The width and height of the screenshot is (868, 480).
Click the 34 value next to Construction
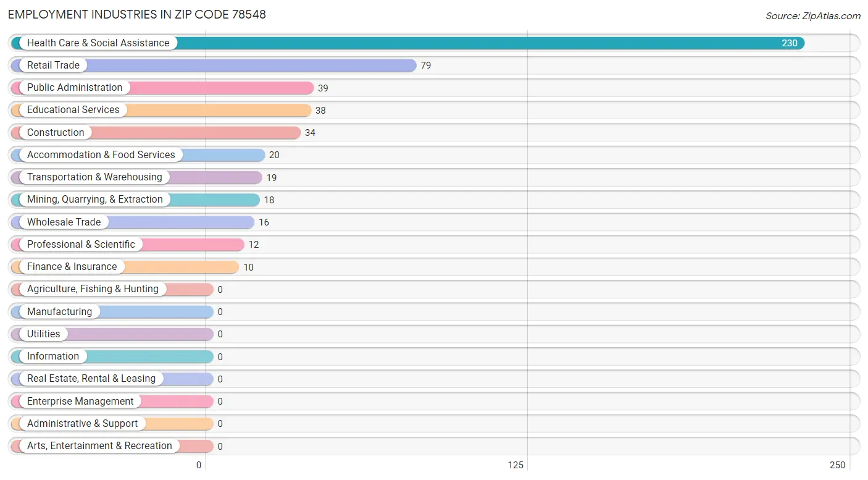310,133
